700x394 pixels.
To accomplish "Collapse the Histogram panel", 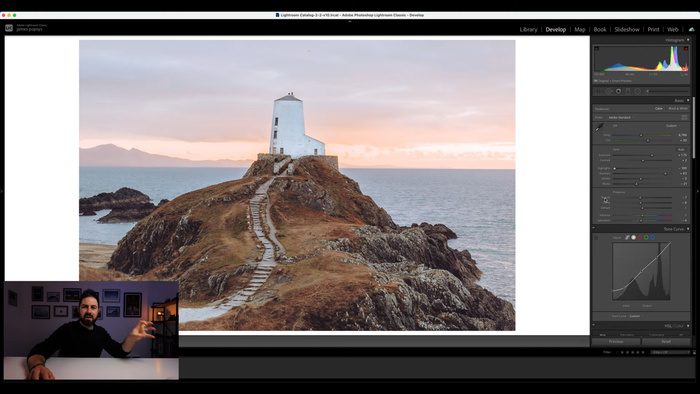I will click(688, 40).
